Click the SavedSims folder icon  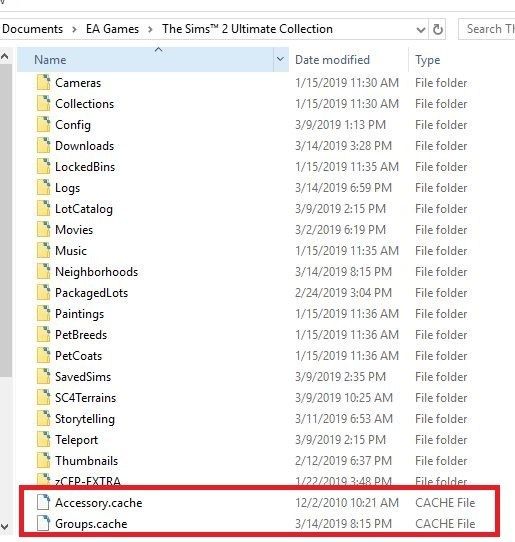point(43,376)
